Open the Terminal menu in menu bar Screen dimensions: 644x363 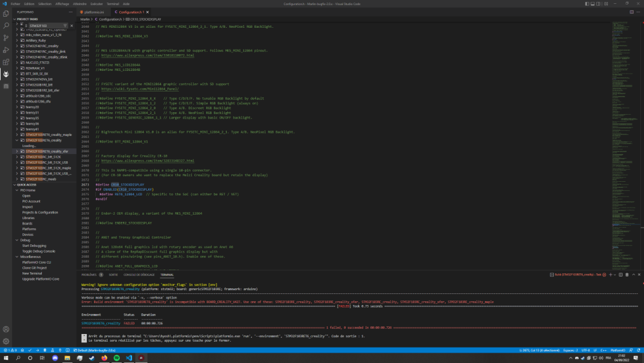click(112, 3)
